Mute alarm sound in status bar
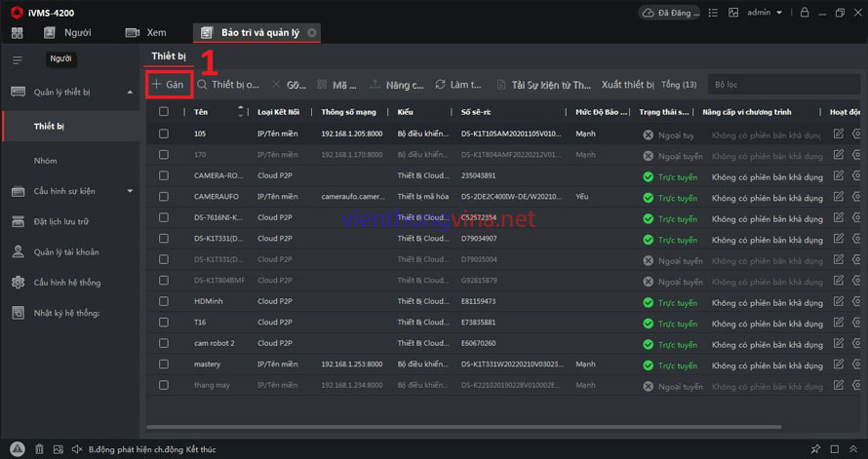The image size is (868, 459). [77, 449]
